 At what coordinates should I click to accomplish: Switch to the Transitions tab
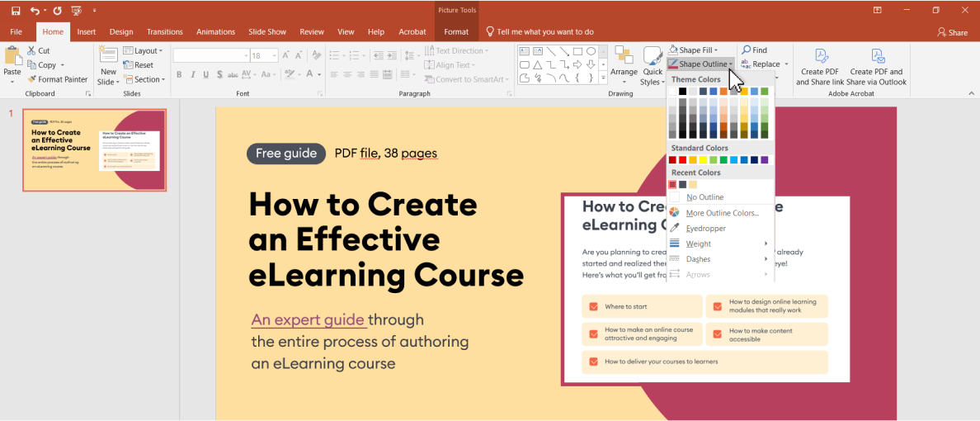165,32
